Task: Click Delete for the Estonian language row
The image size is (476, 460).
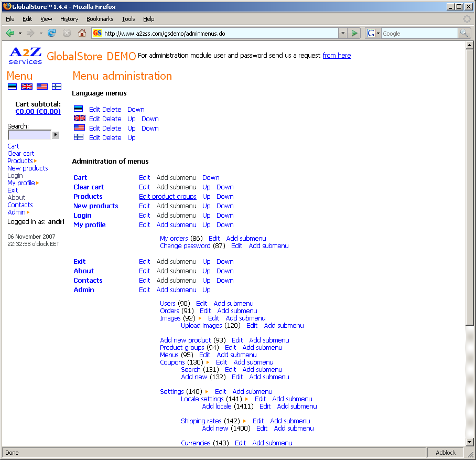Action: click(x=112, y=110)
